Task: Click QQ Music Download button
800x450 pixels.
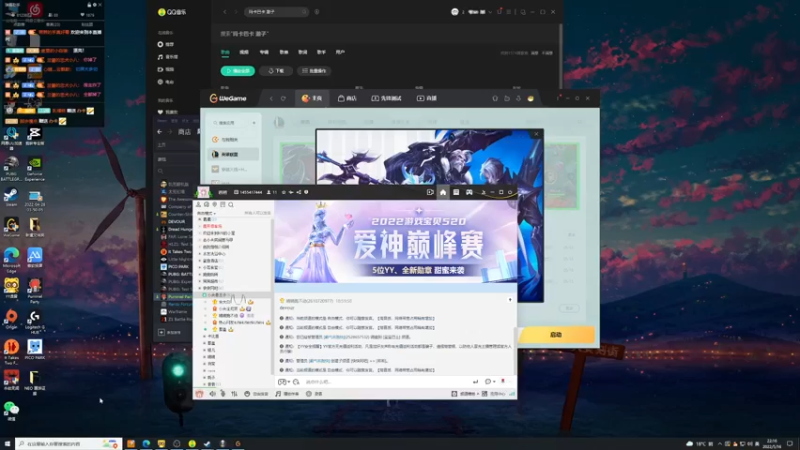Action: 276,71
